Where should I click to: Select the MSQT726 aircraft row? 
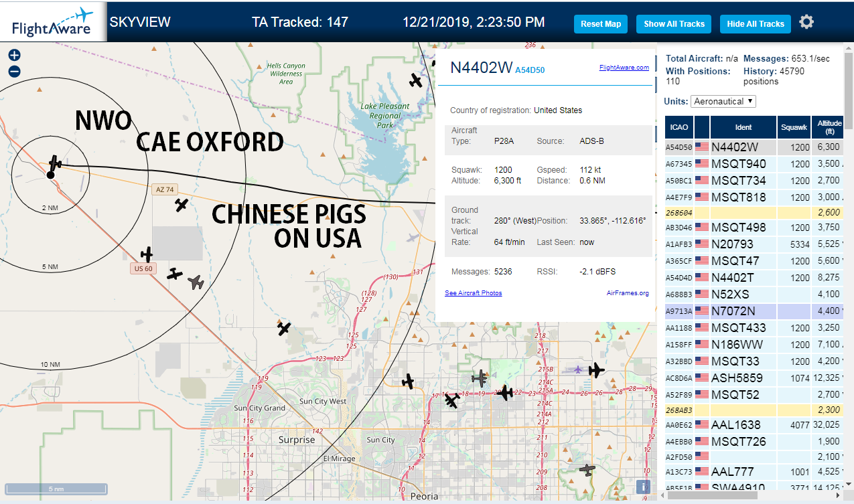[754, 441]
